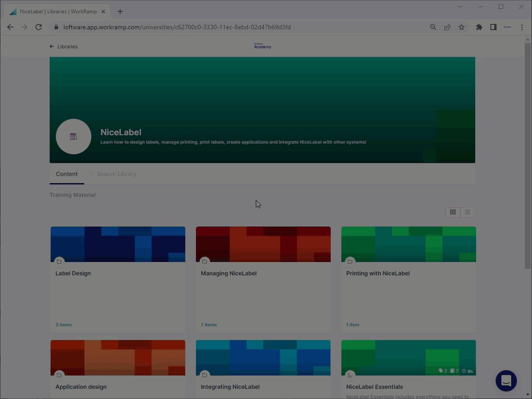
Task: Click the Loftware Academy logo
Action: (262, 46)
